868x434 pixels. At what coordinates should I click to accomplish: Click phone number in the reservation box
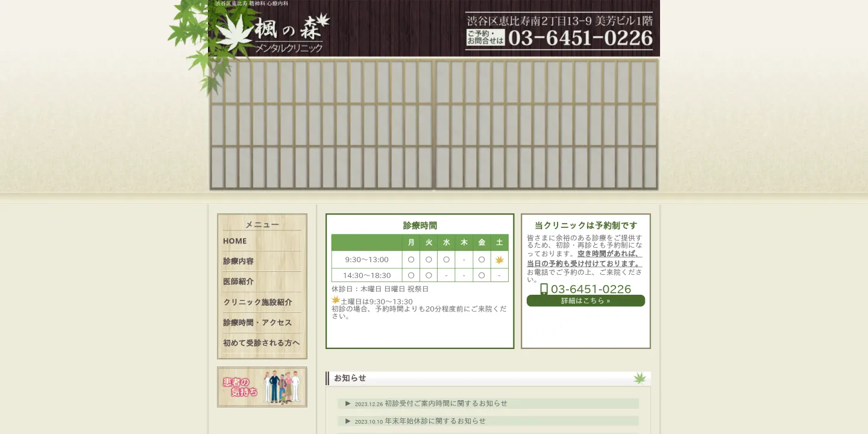click(x=591, y=289)
